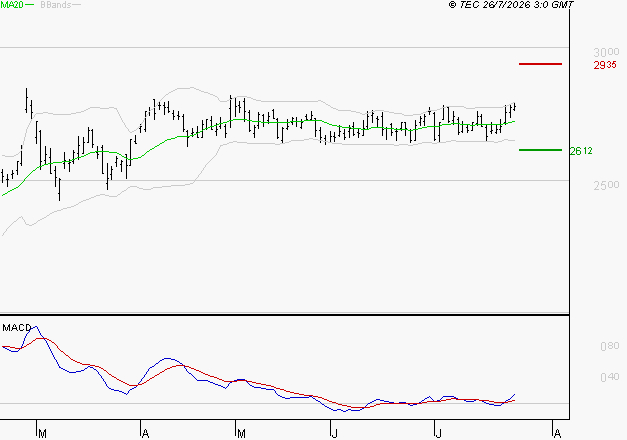Click the BBands legend label
The image size is (627, 440).
coord(56,5)
